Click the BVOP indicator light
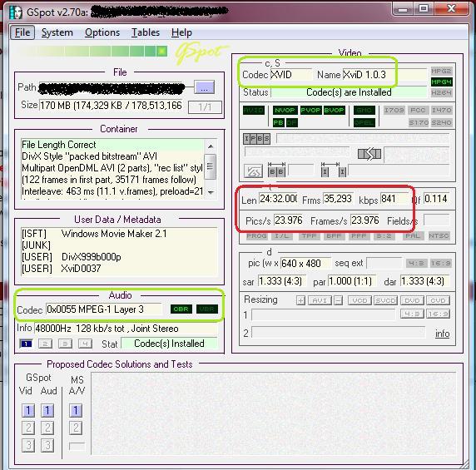The width and height of the screenshot is (476, 470). [334, 110]
